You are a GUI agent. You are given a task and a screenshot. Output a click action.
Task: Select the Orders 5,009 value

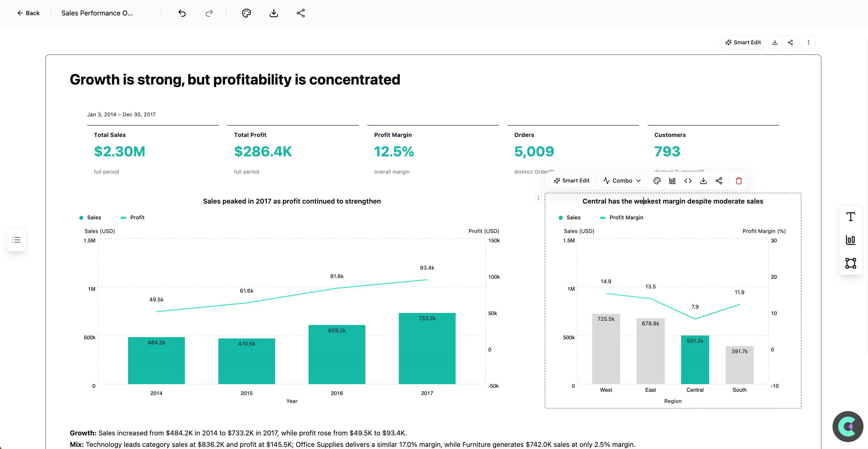click(534, 152)
